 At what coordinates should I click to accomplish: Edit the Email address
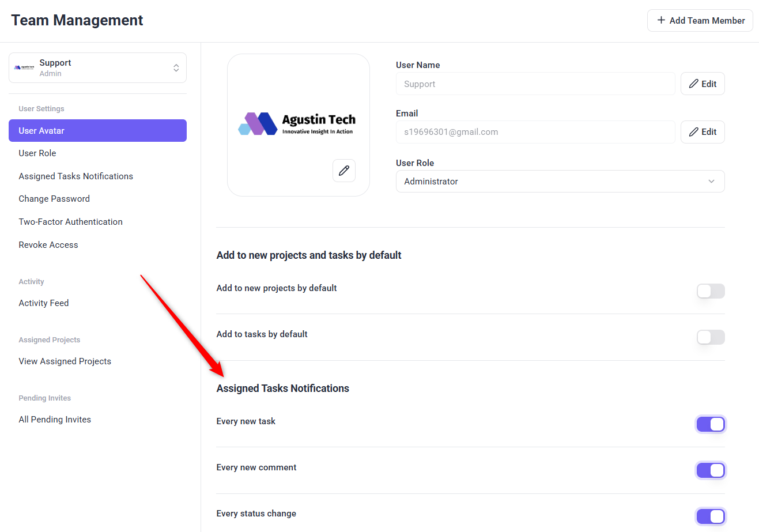(703, 132)
